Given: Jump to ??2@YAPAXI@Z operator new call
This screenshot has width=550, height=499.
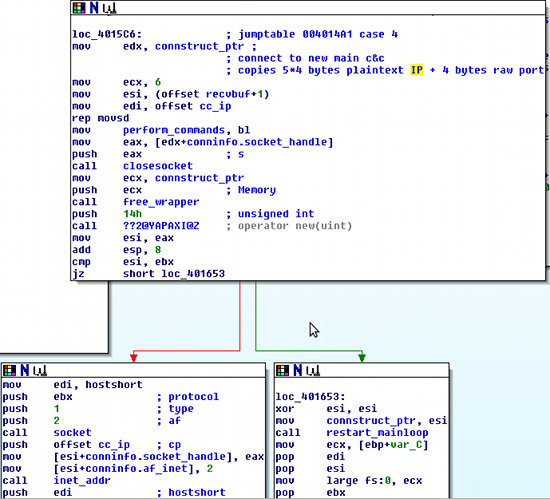Looking at the screenshot, I should 161,226.
